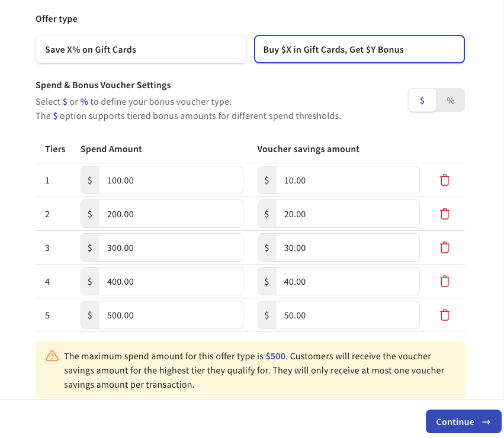The height and width of the screenshot is (438, 504).
Task: Click tier 2 voucher savings 20.00 field
Action: pos(347,214)
